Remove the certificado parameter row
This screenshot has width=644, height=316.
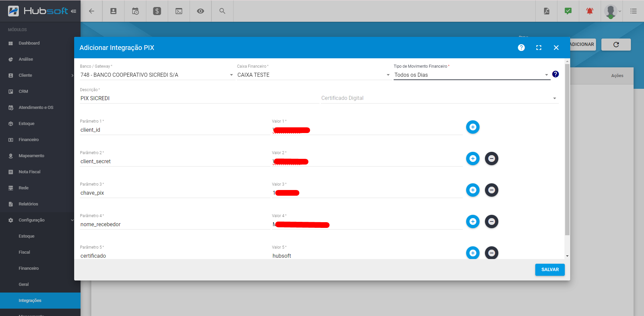pos(491,253)
